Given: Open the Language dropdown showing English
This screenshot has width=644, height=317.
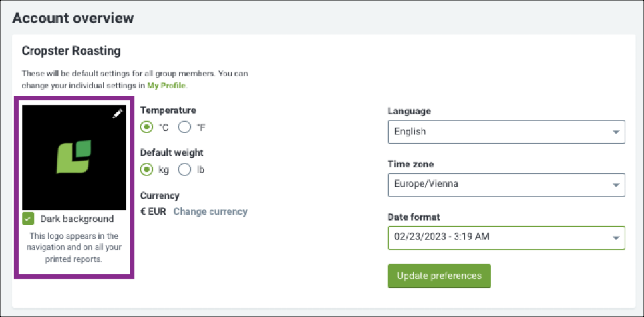Looking at the screenshot, I should [x=506, y=132].
